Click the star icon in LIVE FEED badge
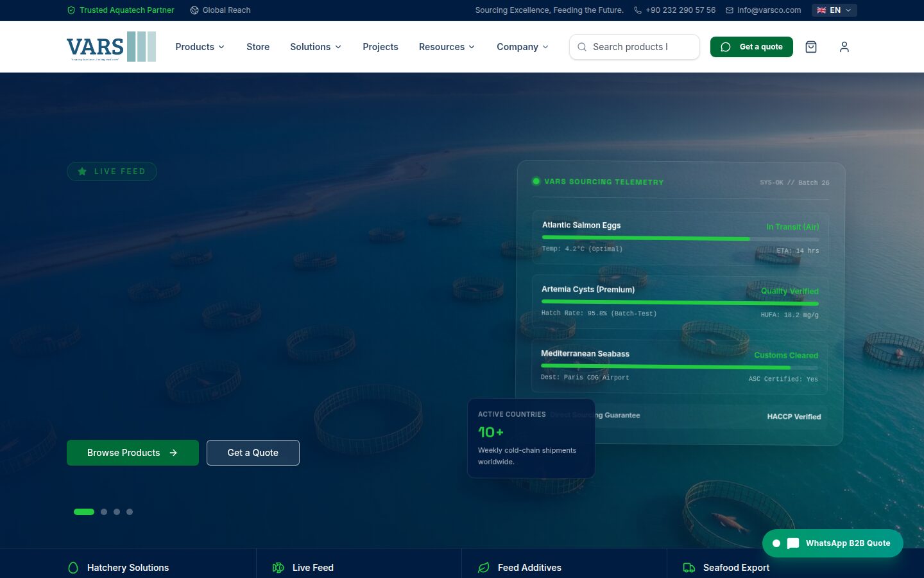The image size is (924, 578). (x=82, y=171)
